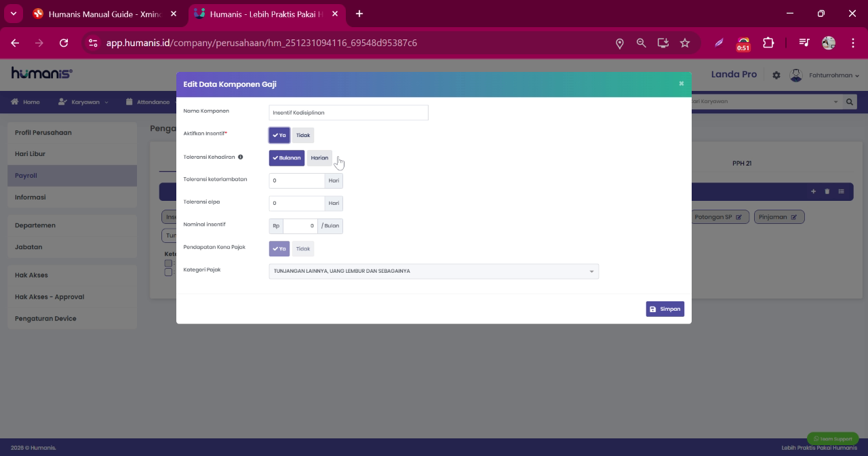The height and width of the screenshot is (456, 868).
Task: Bookmark this page with star icon
Action: pyautogui.click(x=685, y=43)
